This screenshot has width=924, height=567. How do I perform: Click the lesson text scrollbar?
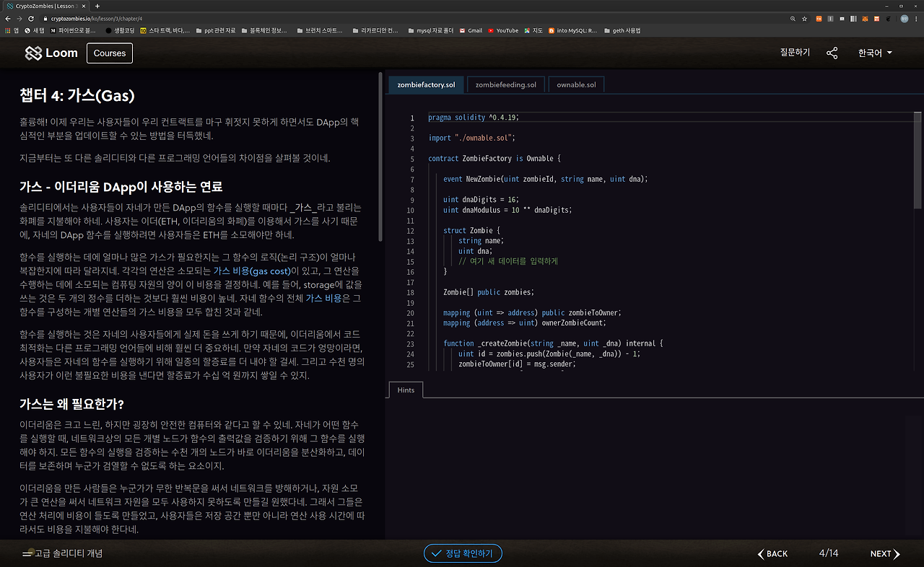click(x=380, y=156)
